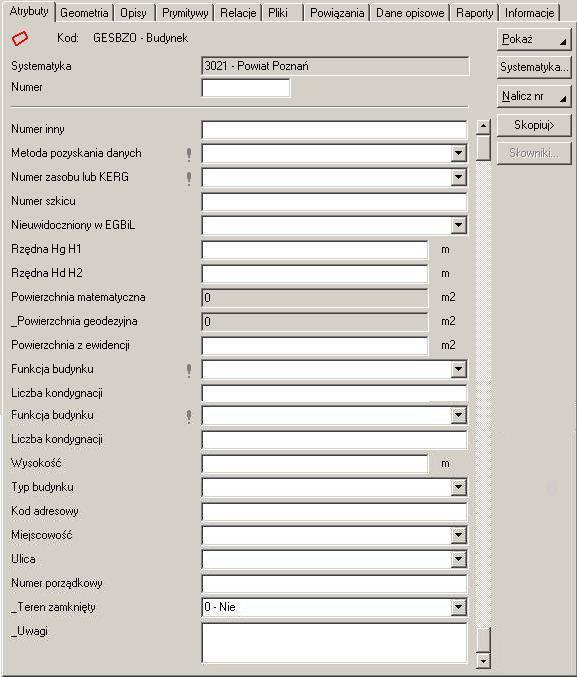Open Nieuwidoczniony w EGBiL dropdown
This screenshot has height=677, width=577.
point(458,225)
